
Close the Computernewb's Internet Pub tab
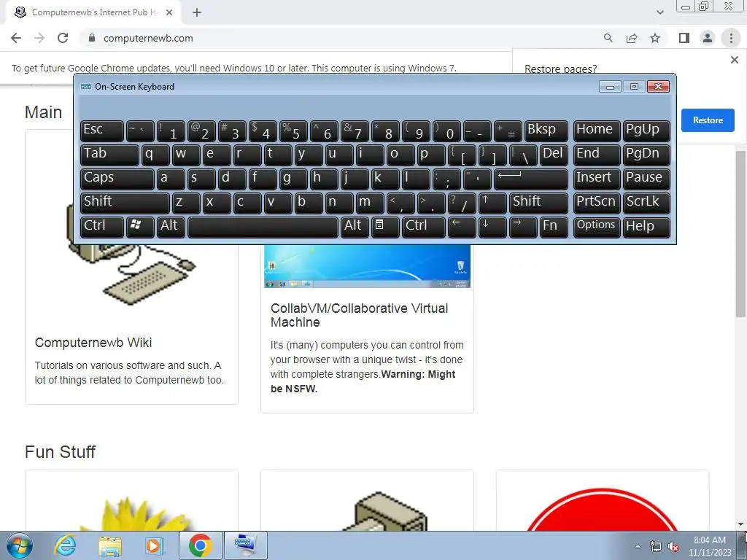[x=169, y=12]
